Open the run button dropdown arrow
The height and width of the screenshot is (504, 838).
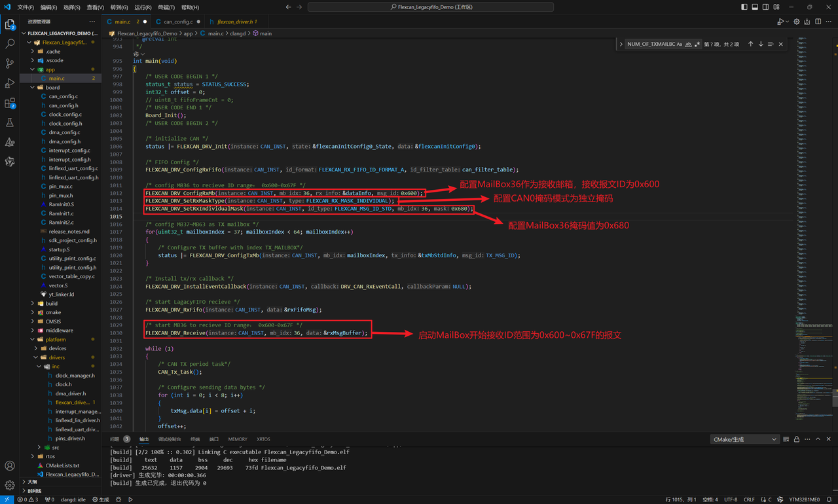coord(788,22)
